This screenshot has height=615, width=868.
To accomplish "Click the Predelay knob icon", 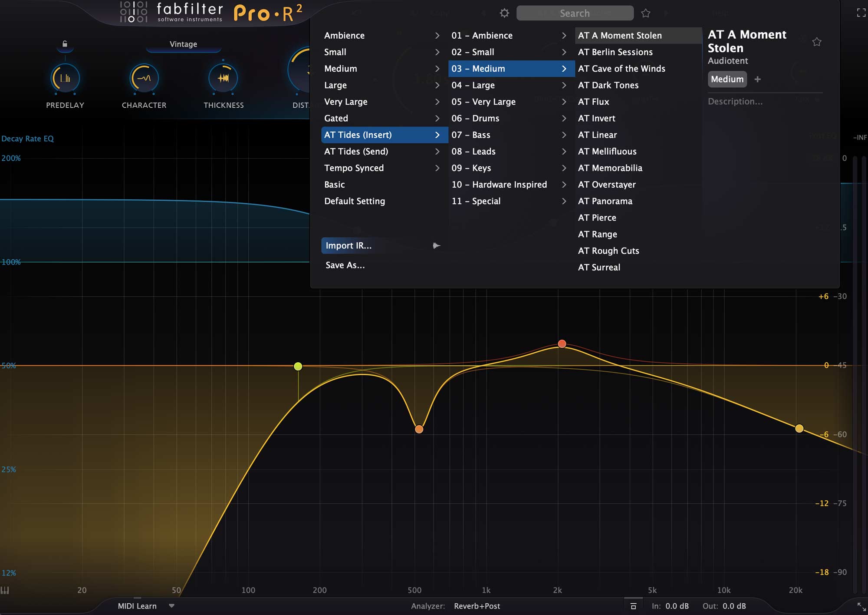I will (x=65, y=79).
